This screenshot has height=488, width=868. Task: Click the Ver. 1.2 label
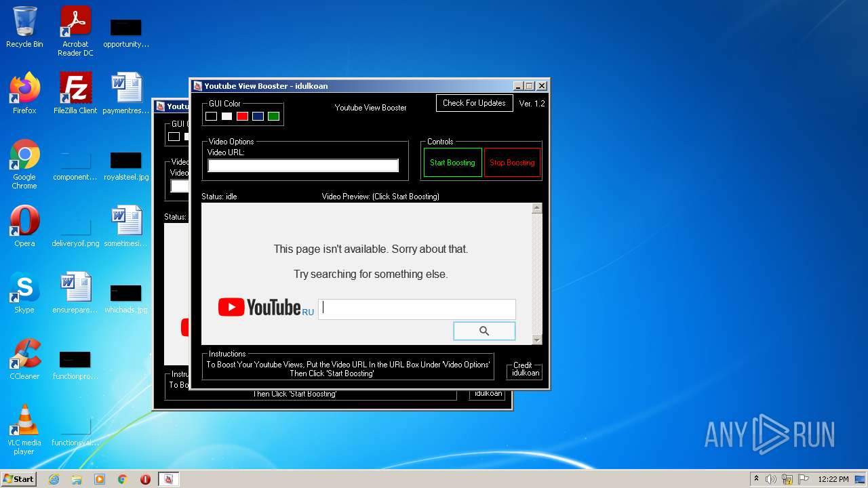click(532, 104)
